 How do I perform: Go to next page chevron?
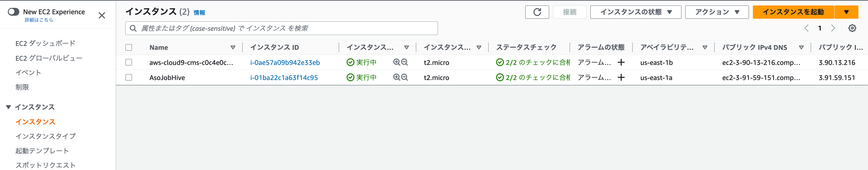[833, 28]
